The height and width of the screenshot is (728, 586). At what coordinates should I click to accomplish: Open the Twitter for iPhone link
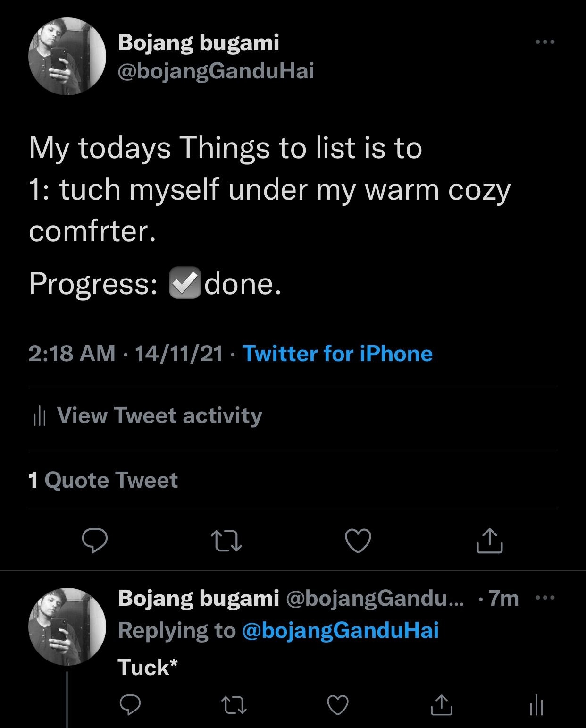[x=337, y=354]
